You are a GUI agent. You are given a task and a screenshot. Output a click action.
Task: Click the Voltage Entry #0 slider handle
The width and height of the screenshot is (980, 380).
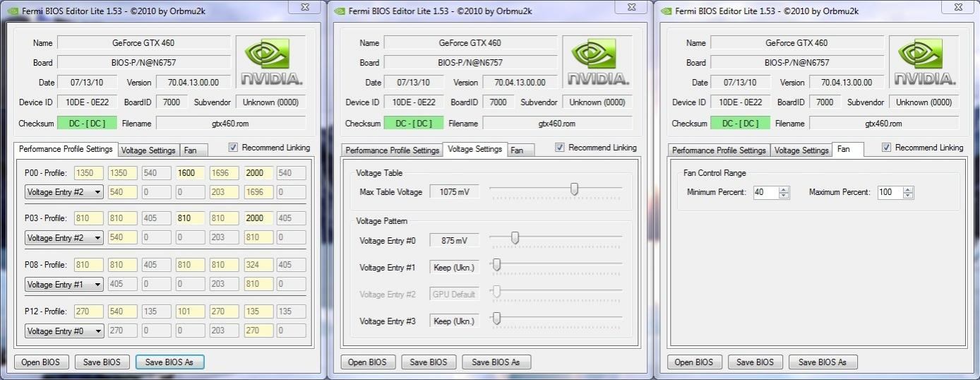click(515, 238)
